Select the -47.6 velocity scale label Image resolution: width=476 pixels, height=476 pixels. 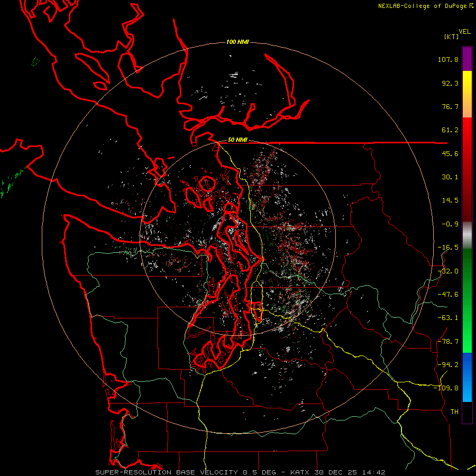click(448, 295)
